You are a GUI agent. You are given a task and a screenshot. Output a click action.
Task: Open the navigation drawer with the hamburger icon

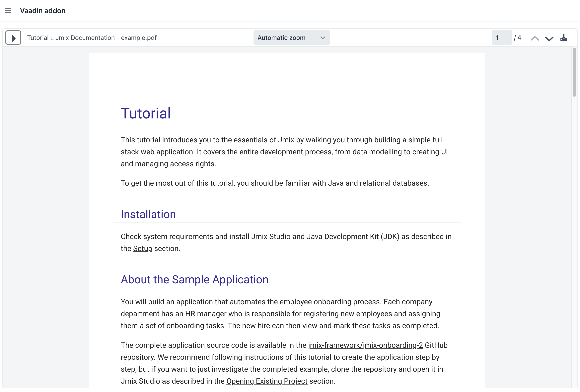coord(8,11)
